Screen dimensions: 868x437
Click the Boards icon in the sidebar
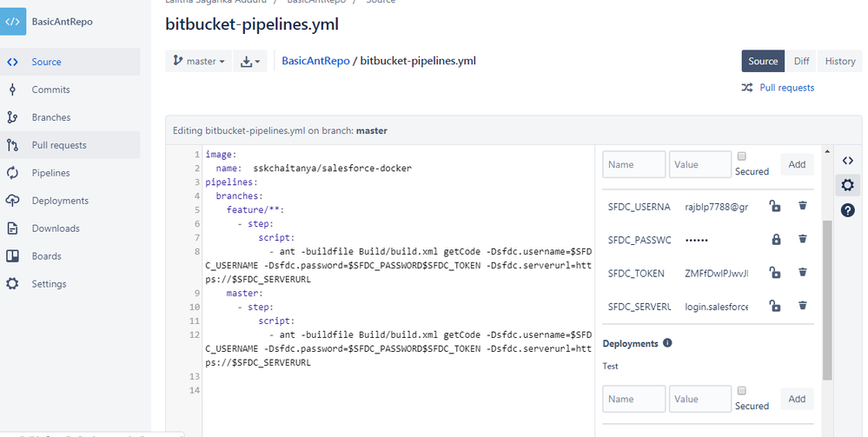[x=12, y=256]
